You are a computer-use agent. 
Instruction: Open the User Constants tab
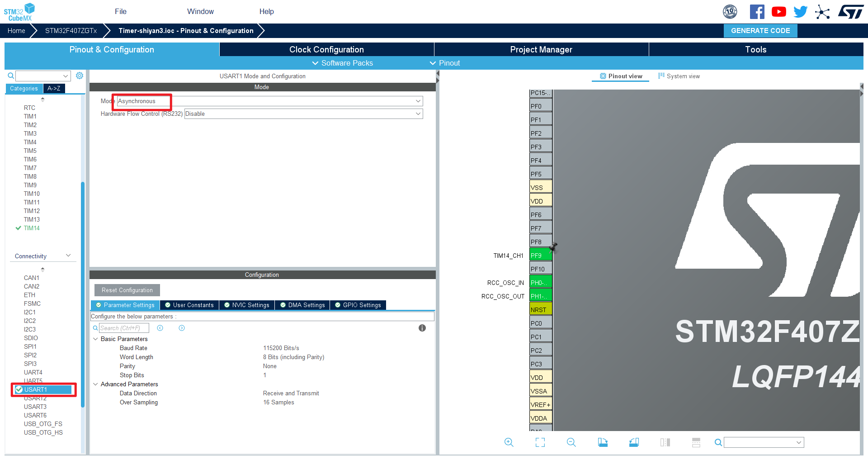click(189, 305)
